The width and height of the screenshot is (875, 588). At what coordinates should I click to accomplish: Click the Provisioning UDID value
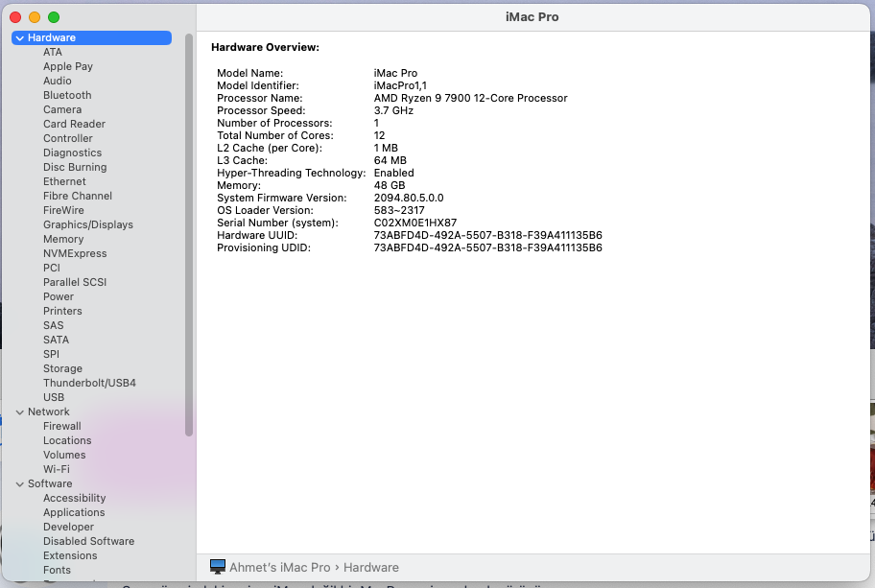(x=487, y=247)
